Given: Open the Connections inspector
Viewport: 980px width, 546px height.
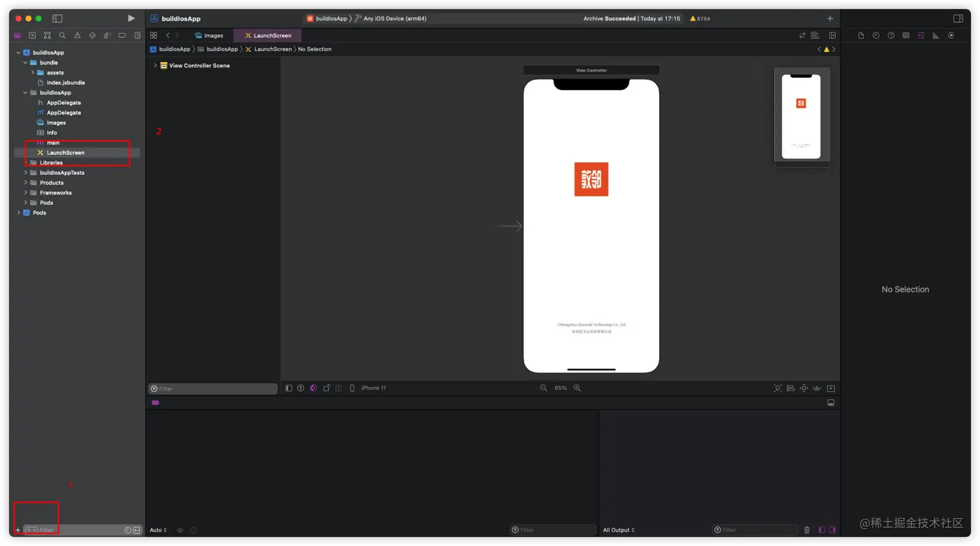Looking at the screenshot, I should 951,36.
